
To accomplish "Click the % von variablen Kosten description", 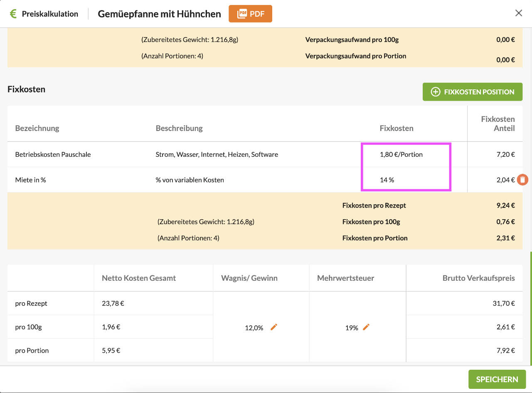I will (x=190, y=180).
